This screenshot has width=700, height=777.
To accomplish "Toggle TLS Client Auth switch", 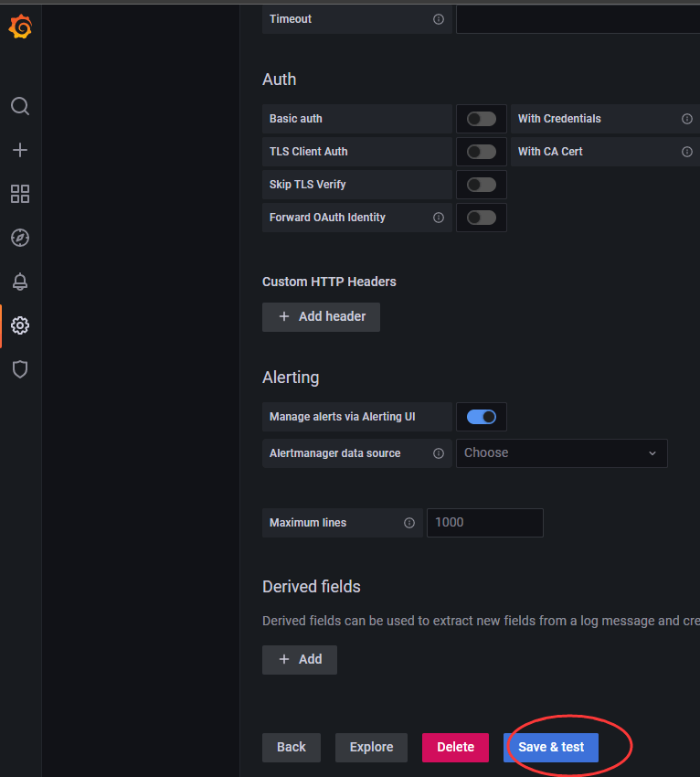I will pyautogui.click(x=481, y=152).
